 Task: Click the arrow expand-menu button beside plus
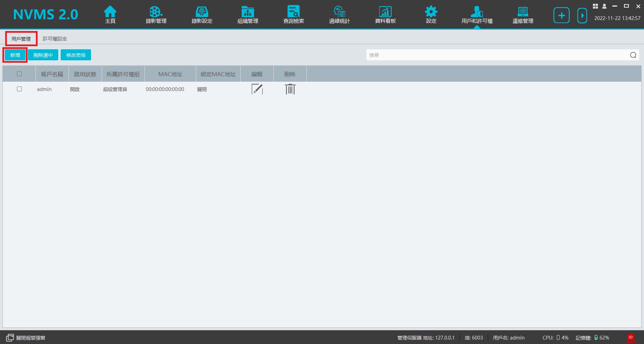582,16
